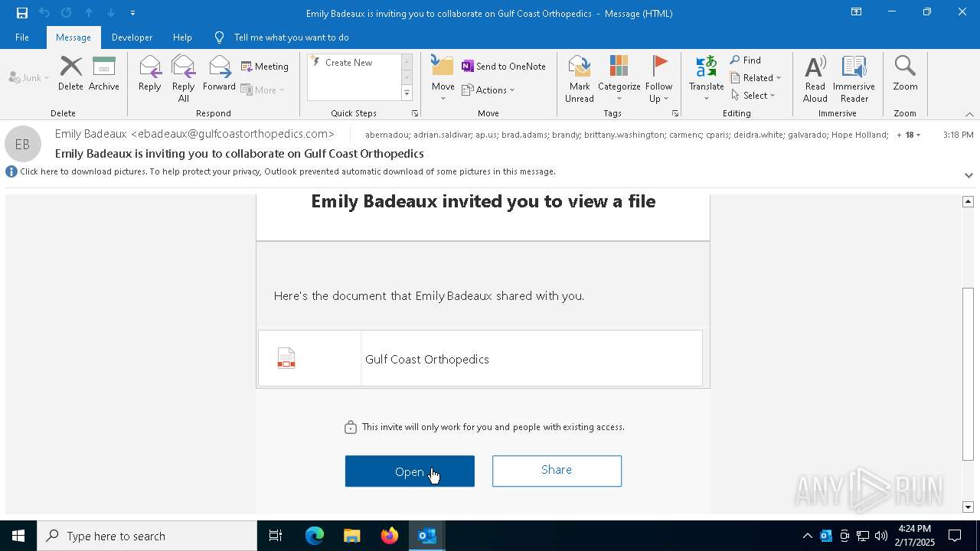This screenshot has height=551, width=980.
Task: Open the Help tab
Action: tap(182, 37)
